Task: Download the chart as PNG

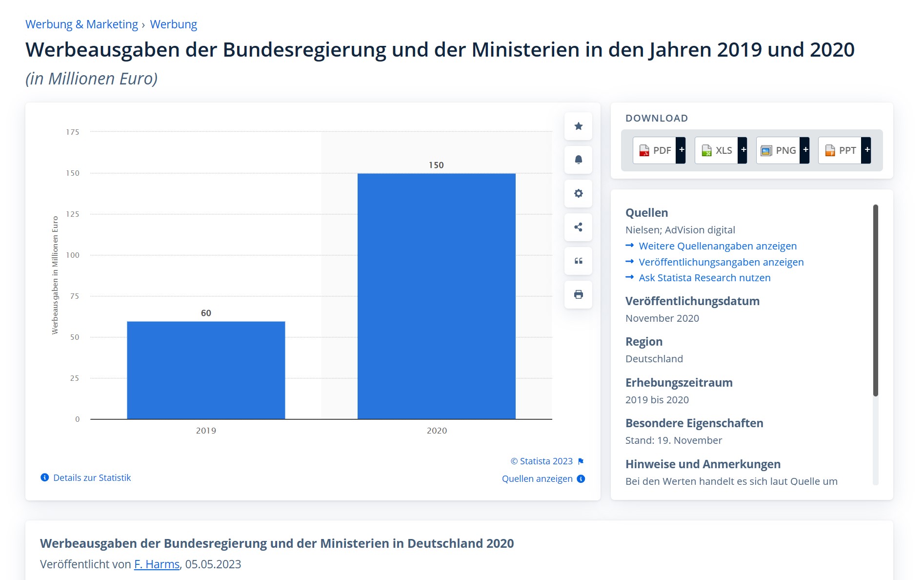Action: click(779, 150)
